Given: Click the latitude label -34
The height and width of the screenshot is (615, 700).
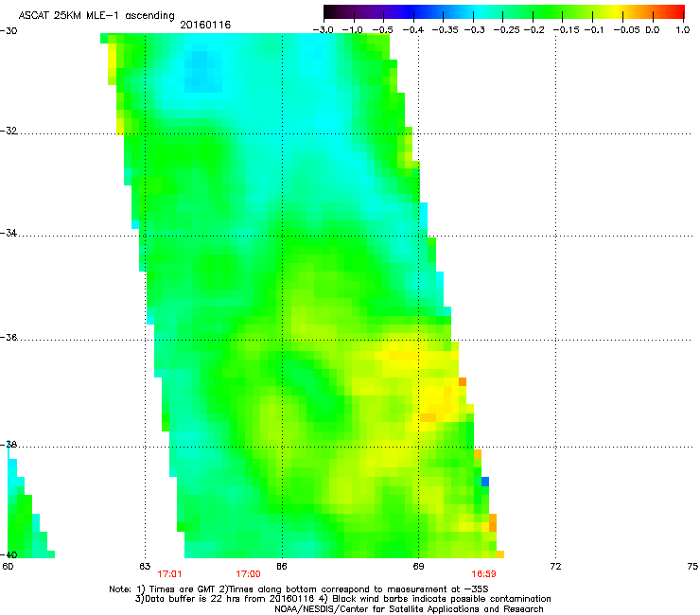Looking at the screenshot, I should [9, 233].
